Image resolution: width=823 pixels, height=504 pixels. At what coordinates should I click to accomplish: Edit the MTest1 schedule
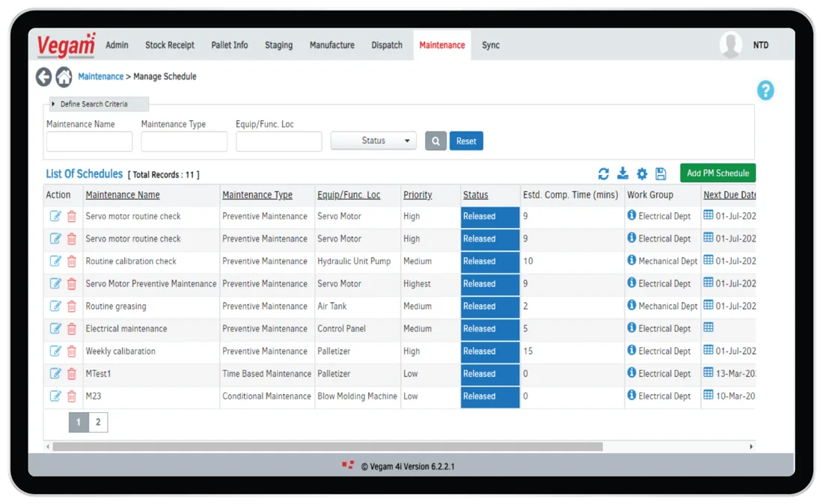point(55,374)
